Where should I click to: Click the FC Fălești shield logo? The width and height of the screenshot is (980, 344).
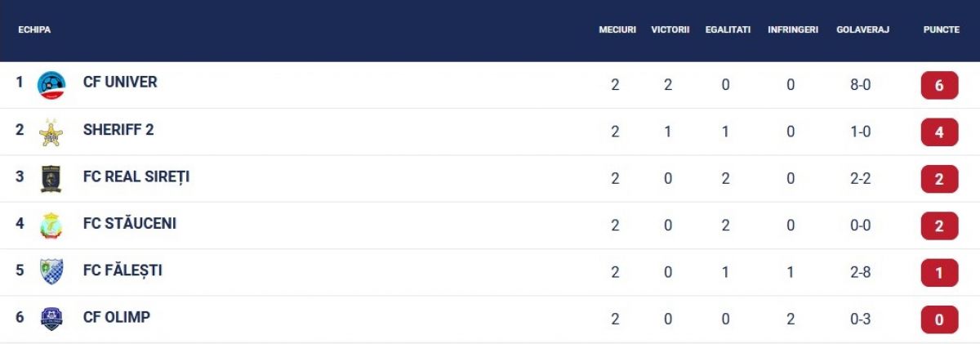pyautogui.click(x=51, y=272)
